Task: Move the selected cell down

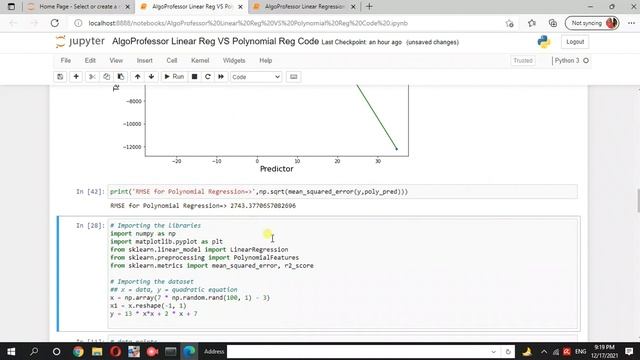Action: (x=151, y=77)
